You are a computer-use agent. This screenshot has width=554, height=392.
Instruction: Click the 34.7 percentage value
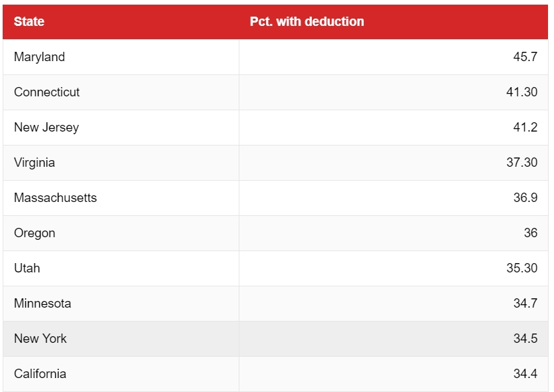click(x=525, y=304)
